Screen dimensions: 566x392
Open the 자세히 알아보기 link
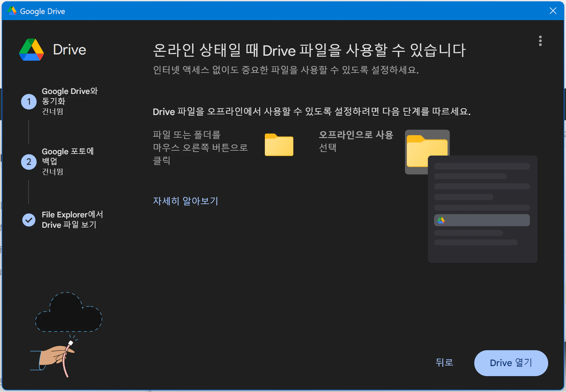(185, 201)
